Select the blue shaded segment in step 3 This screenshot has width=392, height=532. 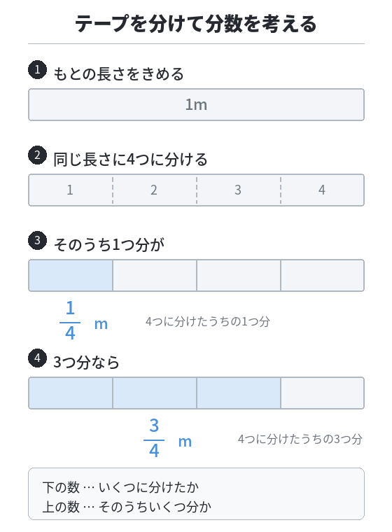(x=71, y=275)
